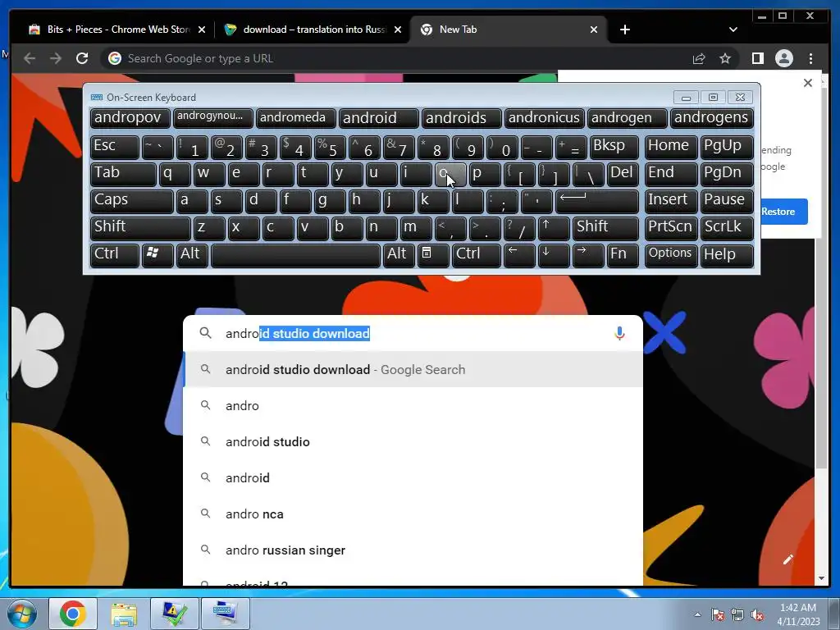Open the tab search dropdown chevron

(x=733, y=30)
